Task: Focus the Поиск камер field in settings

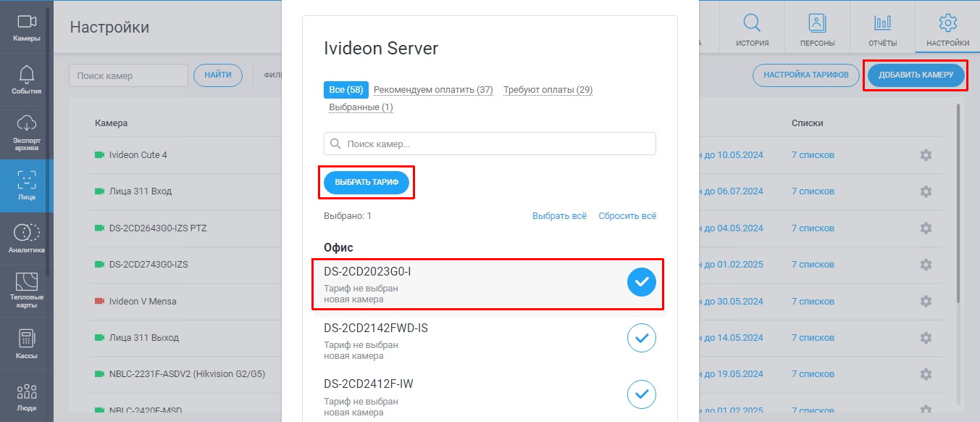Action: pos(128,75)
